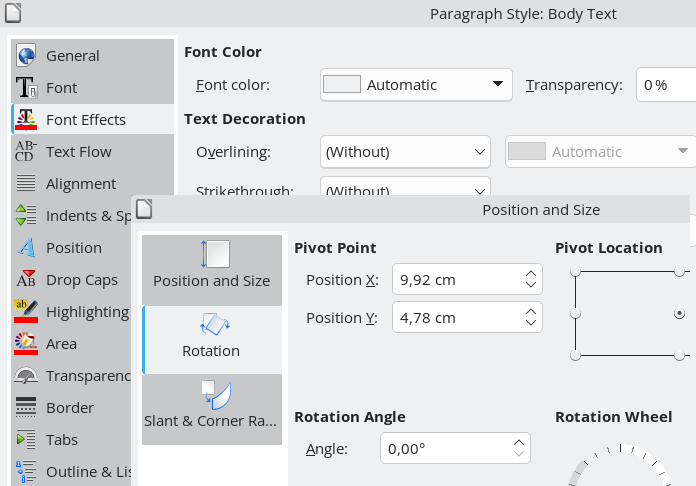This screenshot has width=696, height=486.
Task: Open the Strikethrough dropdown
Action: click(405, 188)
